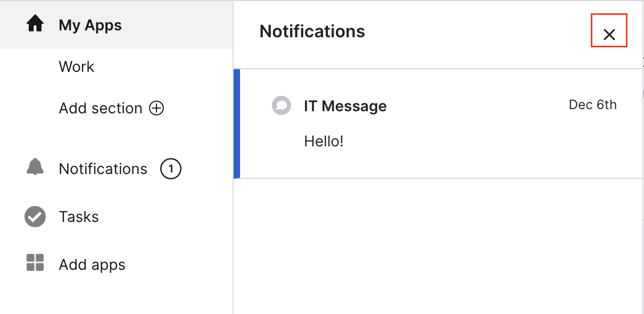The image size is (644, 314).
Task: Open the IT Message notification title
Action: 345,106
